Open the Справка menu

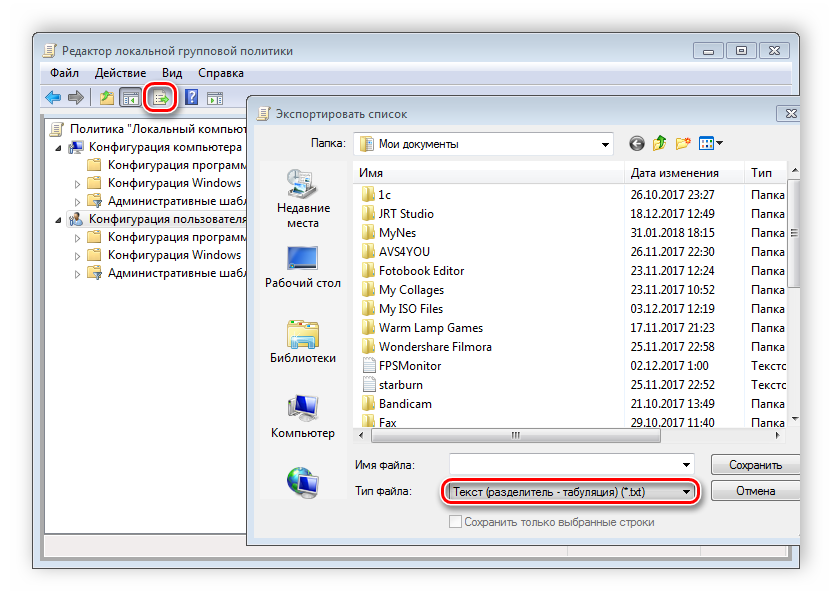coord(221,73)
